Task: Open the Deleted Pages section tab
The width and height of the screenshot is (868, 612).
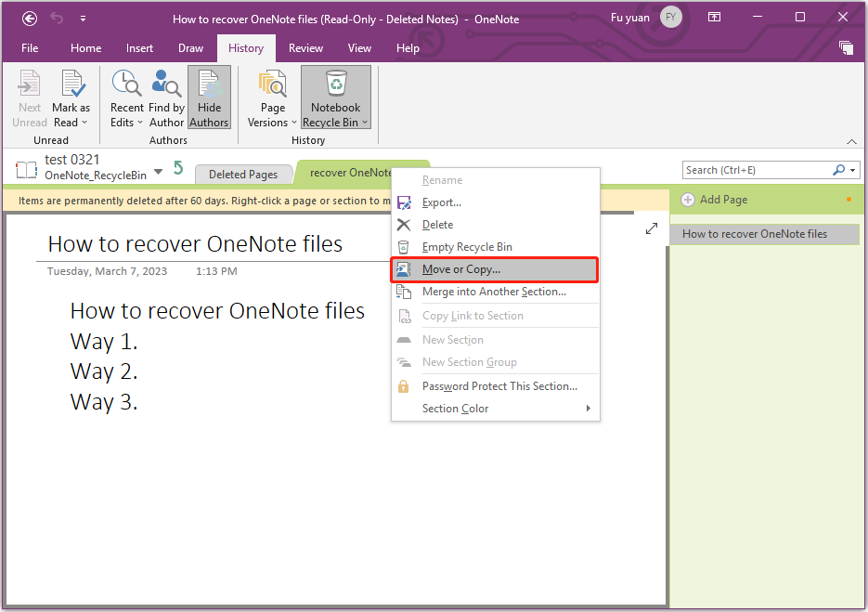Action: click(x=243, y=175)
